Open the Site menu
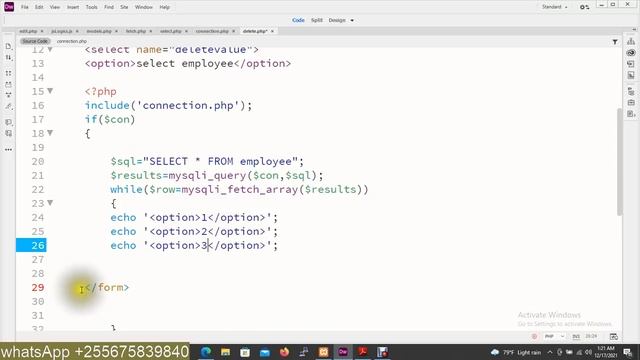 (x=124, y=7)
